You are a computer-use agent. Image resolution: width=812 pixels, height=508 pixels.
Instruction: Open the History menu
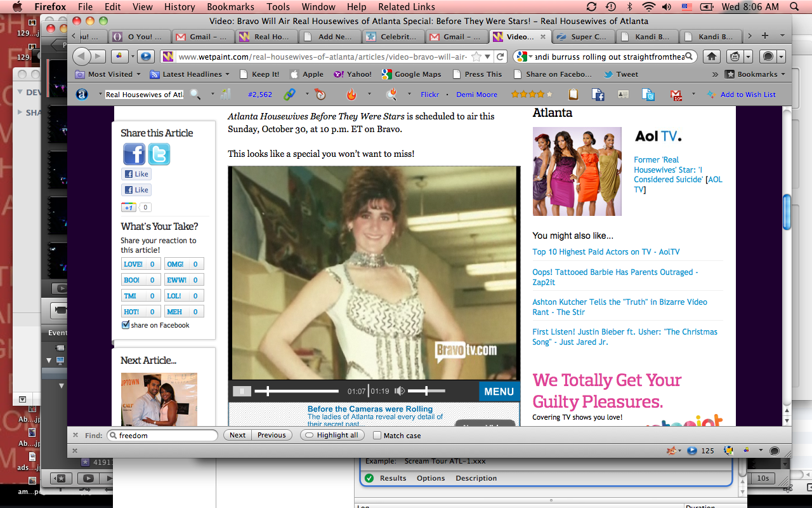coord(180,7)
